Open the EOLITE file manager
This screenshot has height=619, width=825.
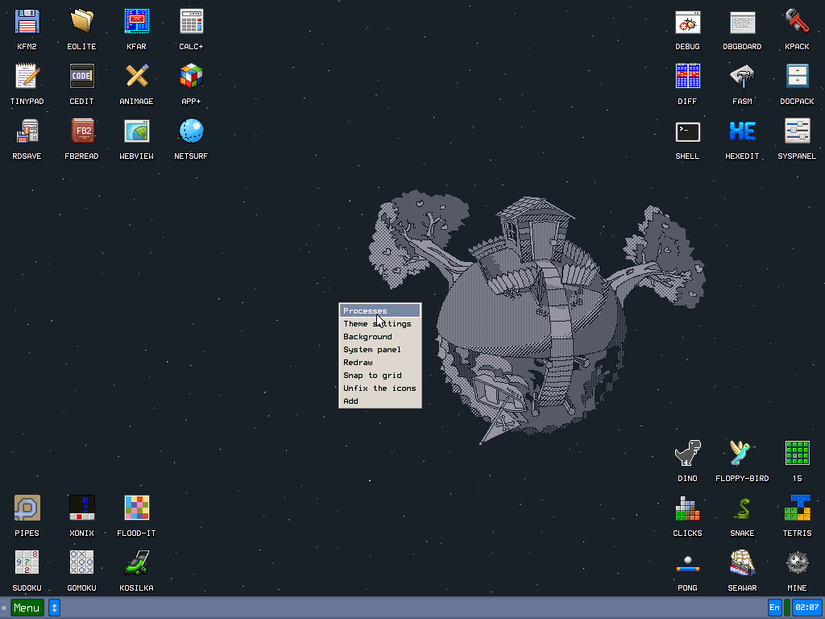[x=81, y=29]
